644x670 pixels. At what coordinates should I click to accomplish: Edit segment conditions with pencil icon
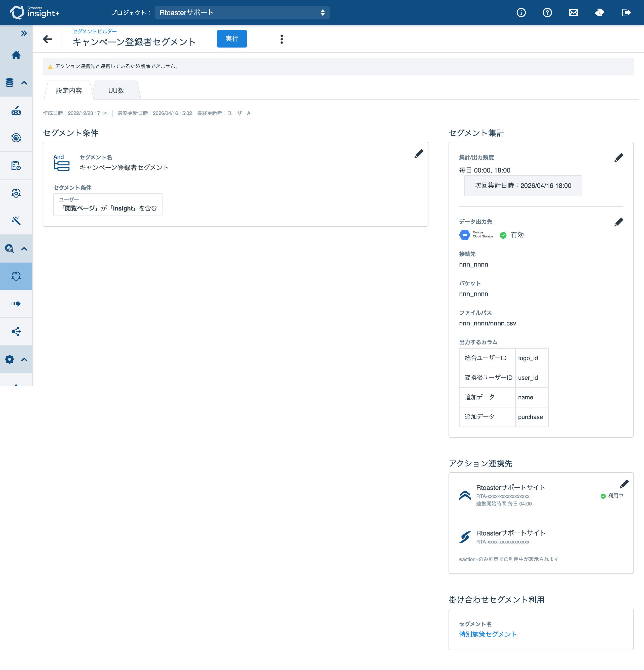point(419,153)
